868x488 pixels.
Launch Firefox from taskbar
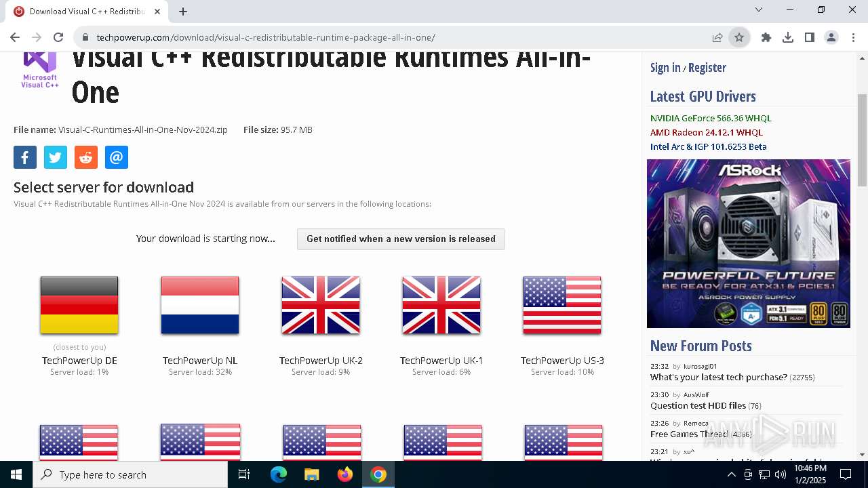[345, 474]
